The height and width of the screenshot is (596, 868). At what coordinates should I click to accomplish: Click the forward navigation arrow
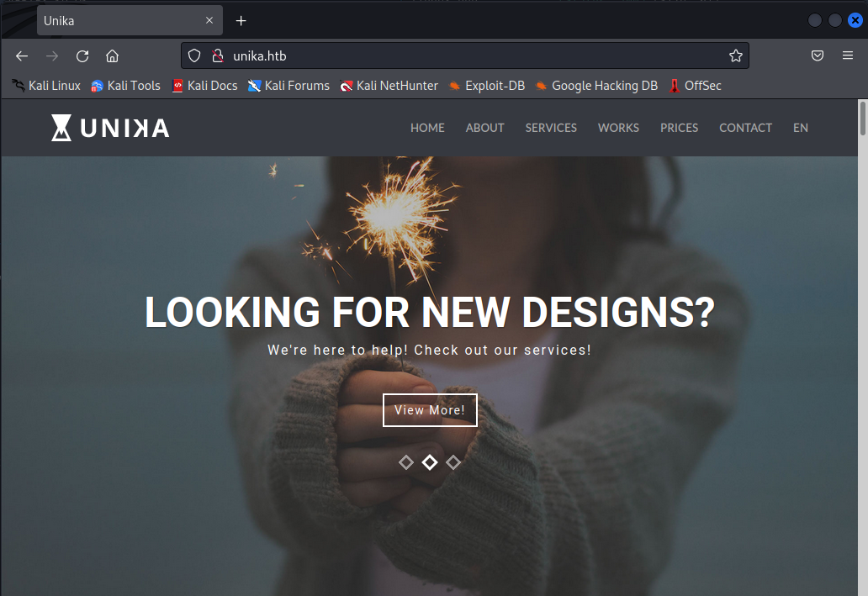(x=52, y=55)
